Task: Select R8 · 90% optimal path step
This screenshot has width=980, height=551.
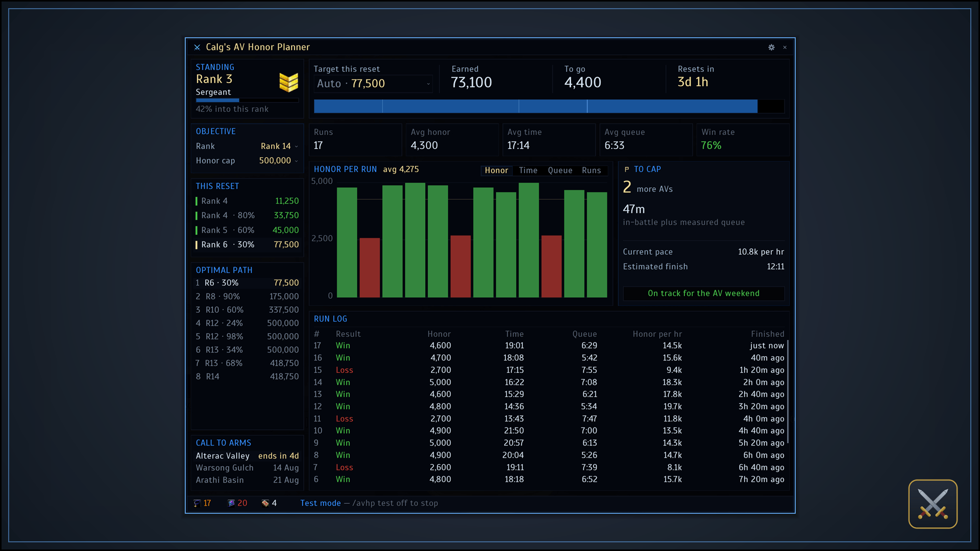Action: [247, 296]
